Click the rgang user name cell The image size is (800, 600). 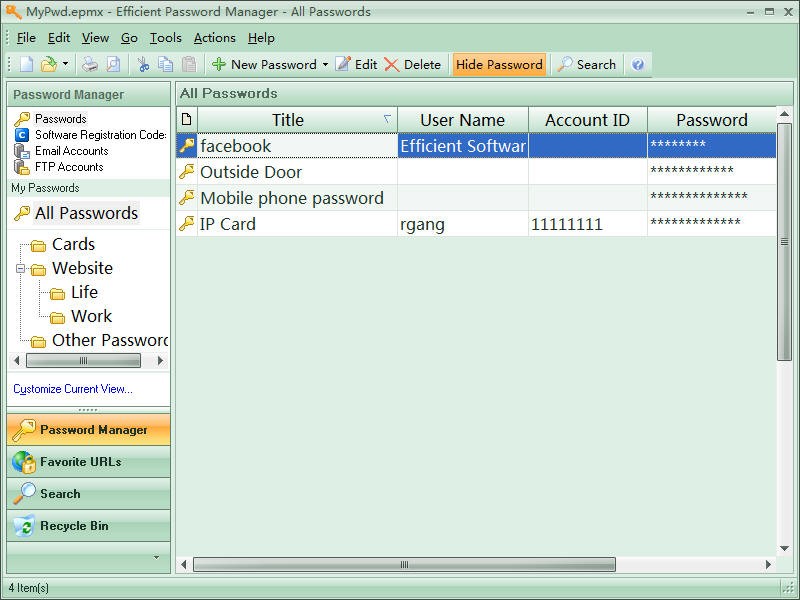coord(463,224)
